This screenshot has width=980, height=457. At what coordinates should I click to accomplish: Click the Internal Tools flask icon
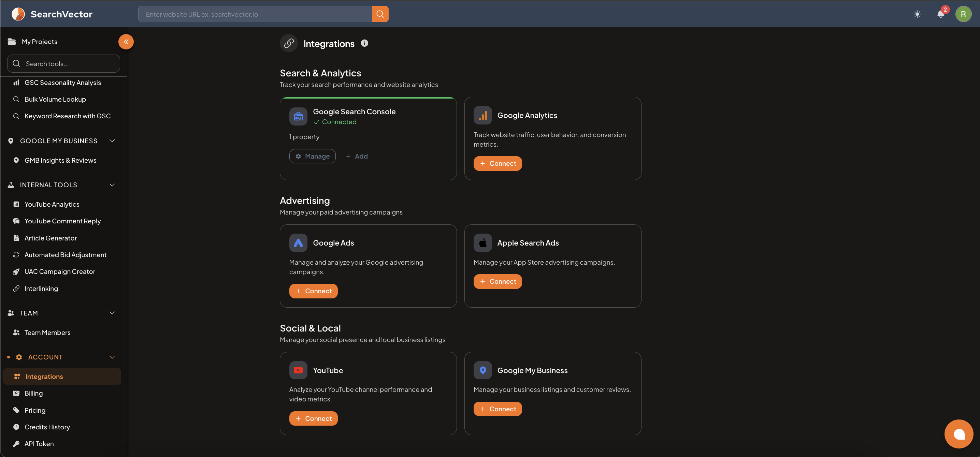11,185
